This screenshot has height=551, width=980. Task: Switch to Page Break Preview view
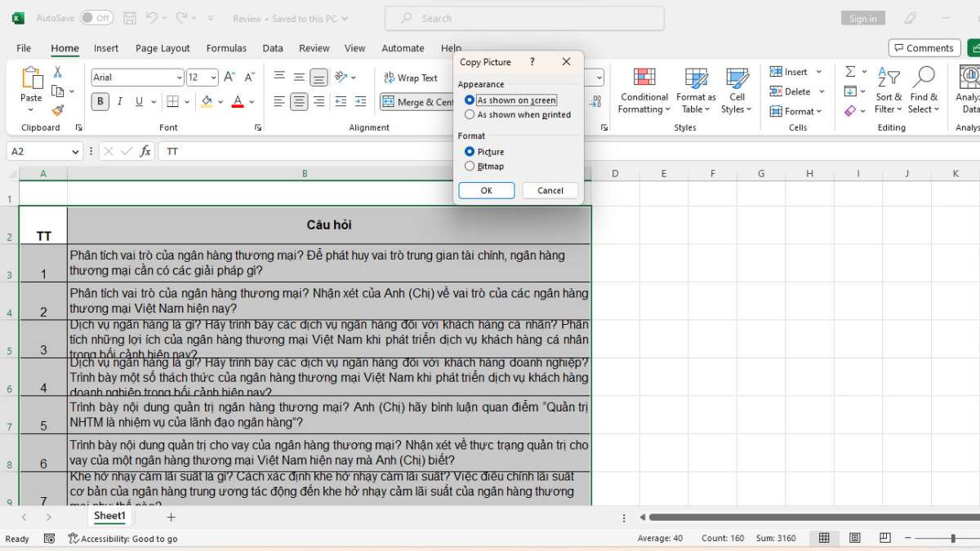885,538
